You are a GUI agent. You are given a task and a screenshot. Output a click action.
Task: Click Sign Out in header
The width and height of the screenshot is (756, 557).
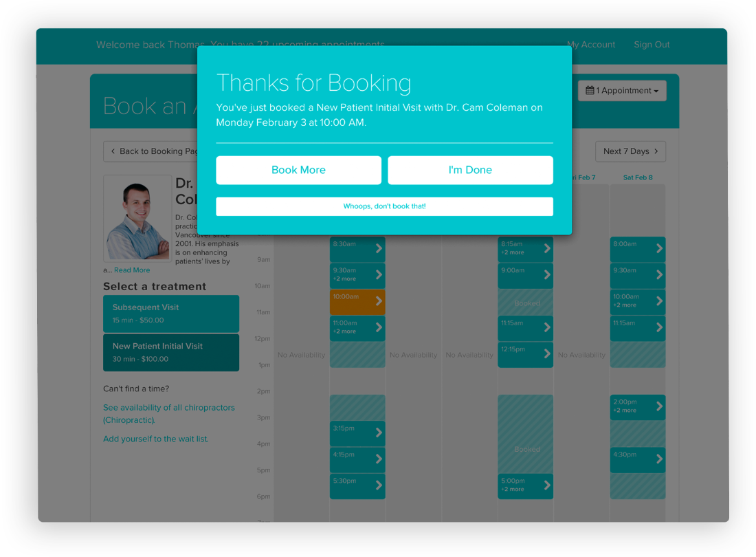652,45
